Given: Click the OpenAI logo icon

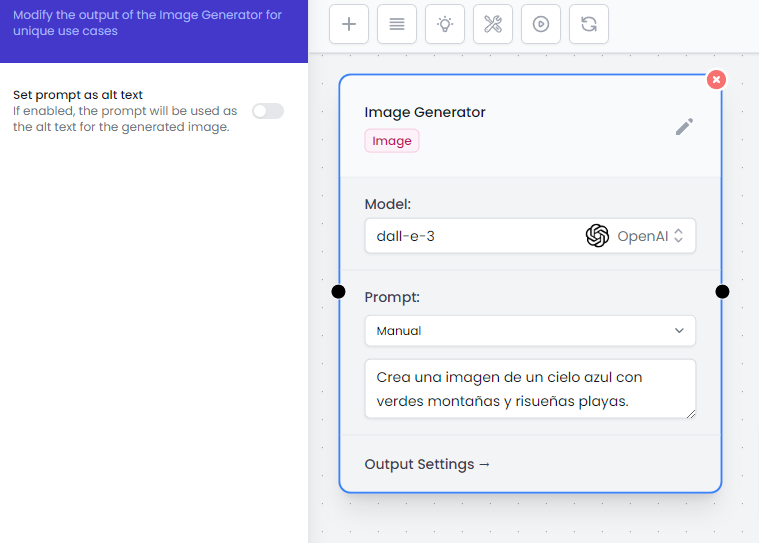Looking at the screenshot, I should pyautogui.click(x=597, y=236).
